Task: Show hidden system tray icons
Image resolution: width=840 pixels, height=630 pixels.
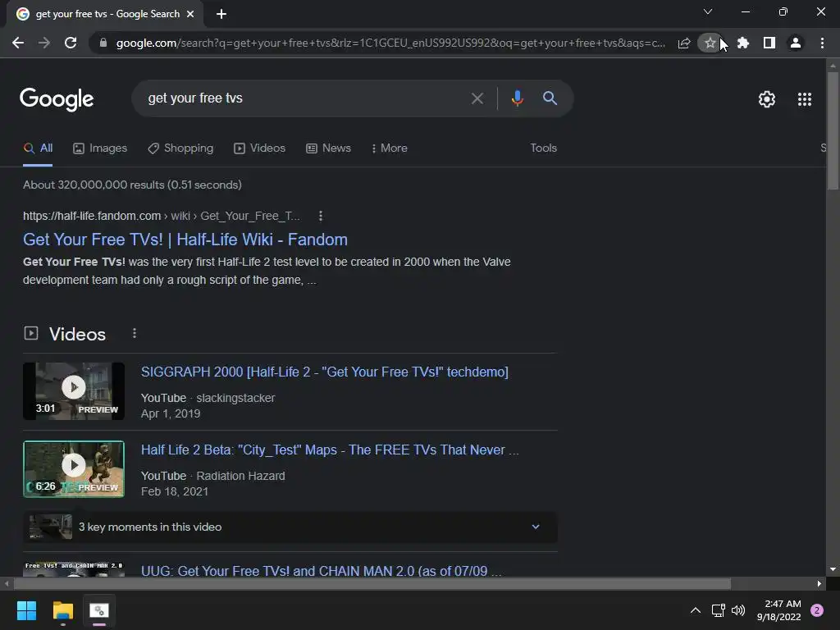Action: (696, 610)
